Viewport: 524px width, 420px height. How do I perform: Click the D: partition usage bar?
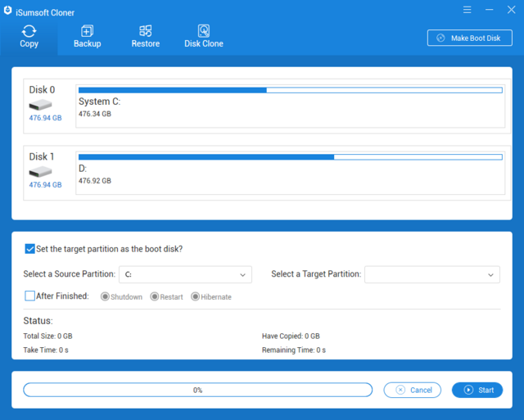[x=290, y=157]
